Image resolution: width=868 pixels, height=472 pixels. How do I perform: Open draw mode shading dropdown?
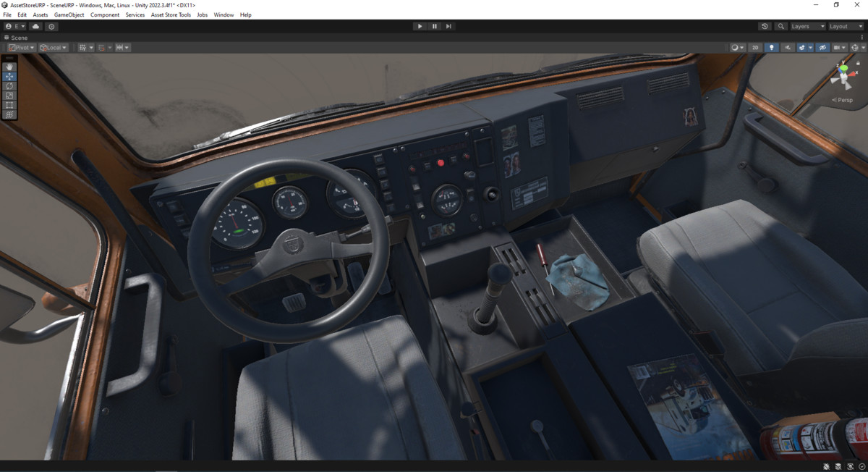click(739, 48)
